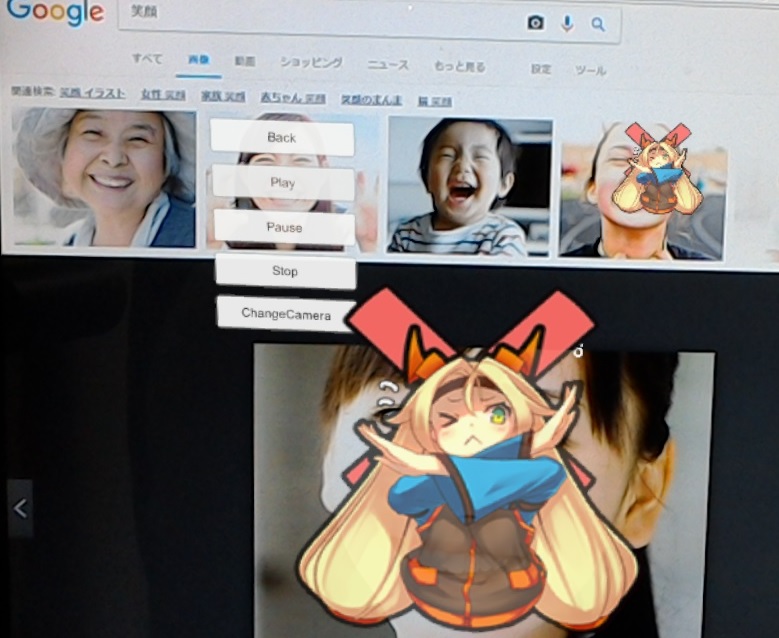Image resolution: width=779 pixels, height=638 pixels.
Task: Open search by image camera icon
Action: click(535, 22)
